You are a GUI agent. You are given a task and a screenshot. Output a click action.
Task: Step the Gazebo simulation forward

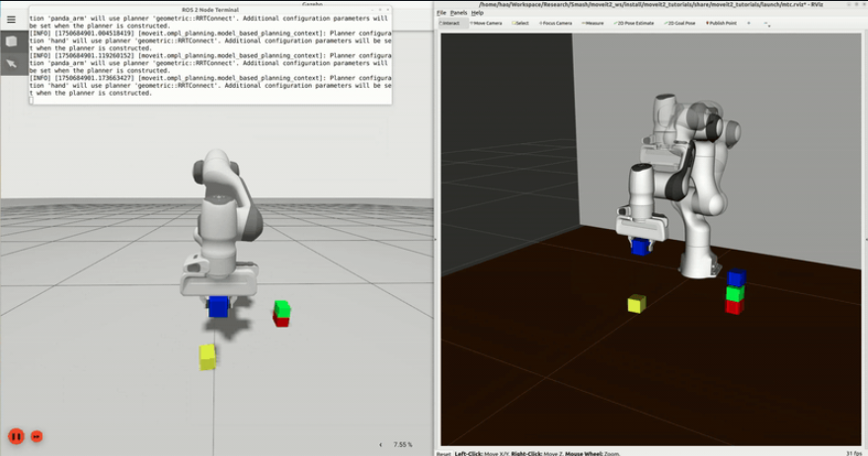point(37,436)
